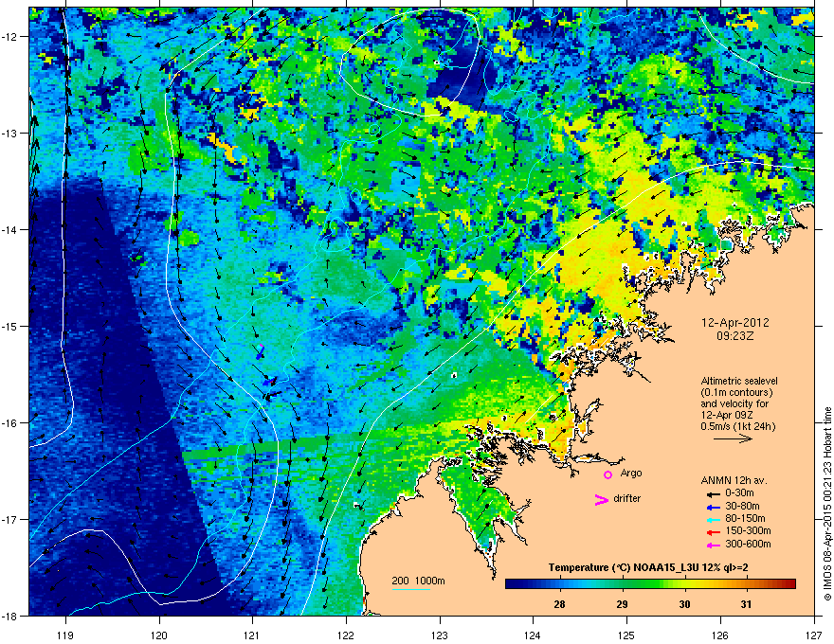The width and height of the screenshot is (834, 644).
Task: Click the 'ANMN 12h av.' heading
Action: [734, 480]
